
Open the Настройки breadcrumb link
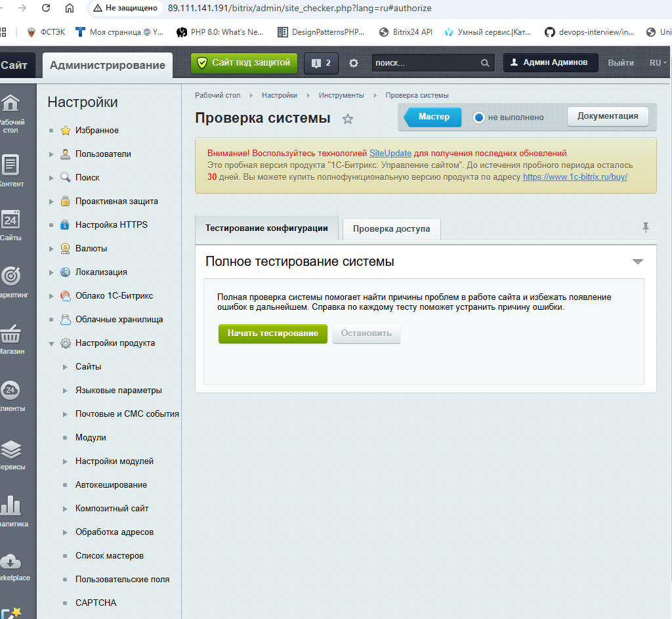pyautogui.click(x=280, y=95)
